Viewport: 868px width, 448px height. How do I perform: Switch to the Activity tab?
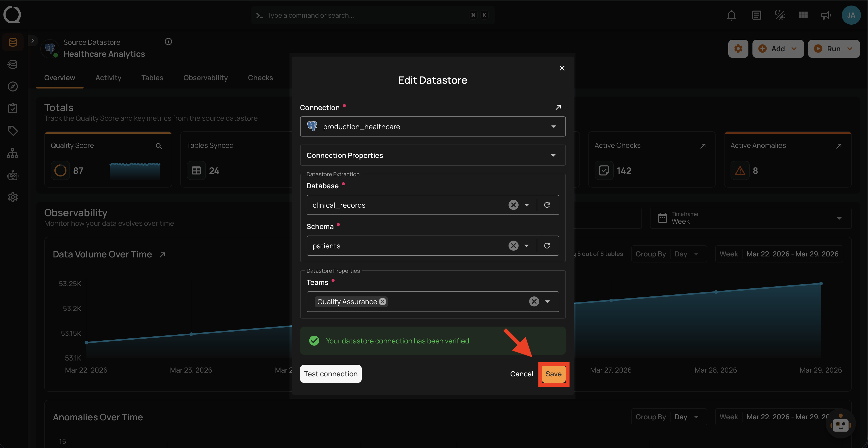tap(108, 78)
